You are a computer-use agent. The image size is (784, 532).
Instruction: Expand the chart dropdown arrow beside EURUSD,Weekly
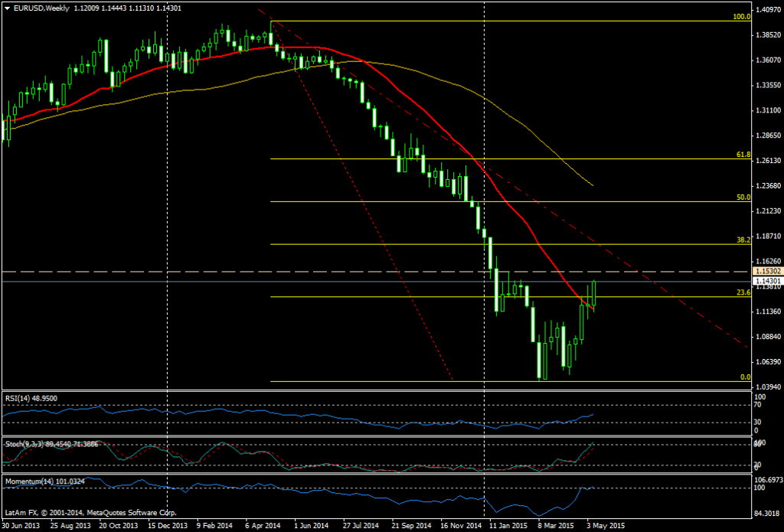pos(5,7)
